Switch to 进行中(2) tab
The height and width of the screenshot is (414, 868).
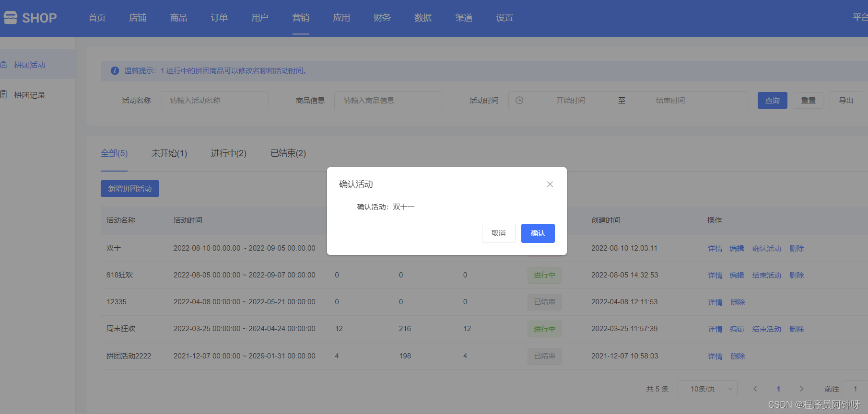(x=229, y=153)
